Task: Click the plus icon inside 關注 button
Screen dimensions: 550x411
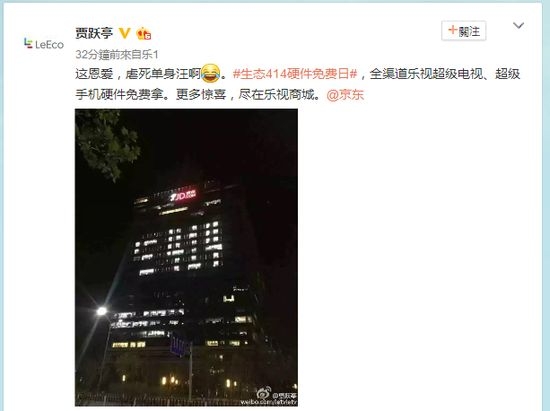Action: point(453,31)
